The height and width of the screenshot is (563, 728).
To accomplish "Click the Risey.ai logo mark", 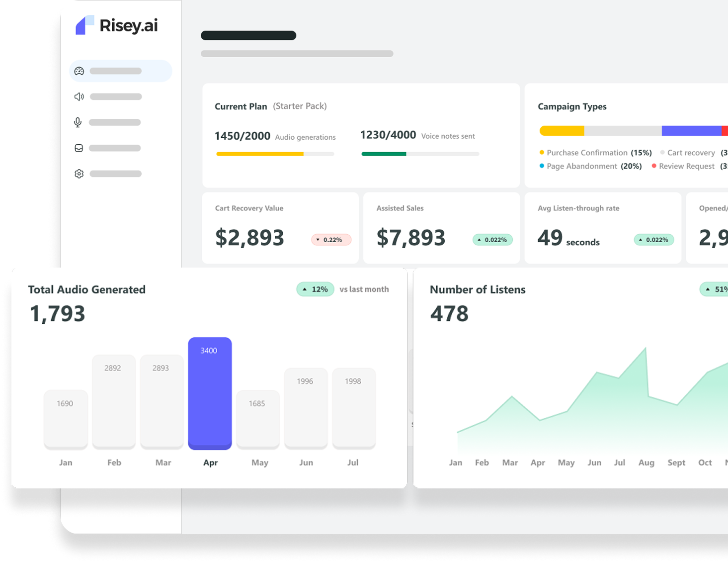I will point(85,25).
